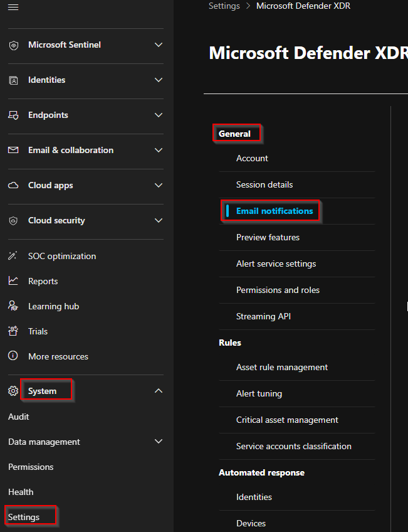Click the Cloud security shield icon
This screenshot has height=532, width=408.
[13, 221]
